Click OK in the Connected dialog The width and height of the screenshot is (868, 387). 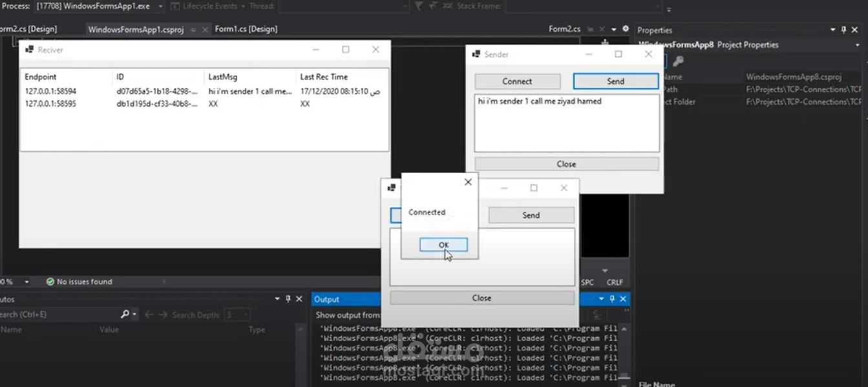443,244
